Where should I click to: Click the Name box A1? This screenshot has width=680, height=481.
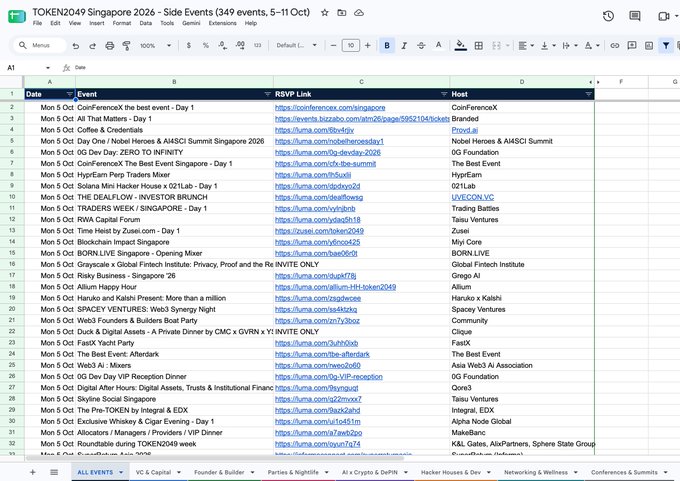28,68
